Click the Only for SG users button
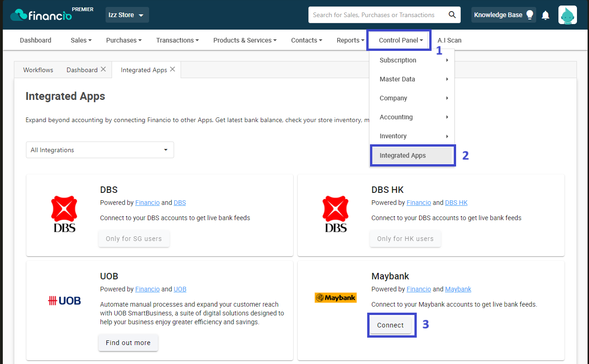The height and width of the screenshot is (364, 589). pyautogui.click(x=134, y=239)
